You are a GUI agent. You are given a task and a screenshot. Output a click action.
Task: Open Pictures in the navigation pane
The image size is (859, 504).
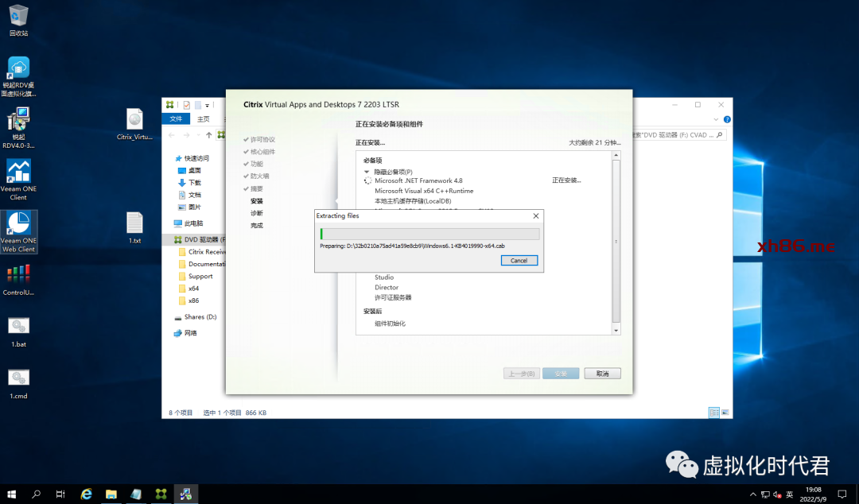pyautogui.click(x=189, y=207)
